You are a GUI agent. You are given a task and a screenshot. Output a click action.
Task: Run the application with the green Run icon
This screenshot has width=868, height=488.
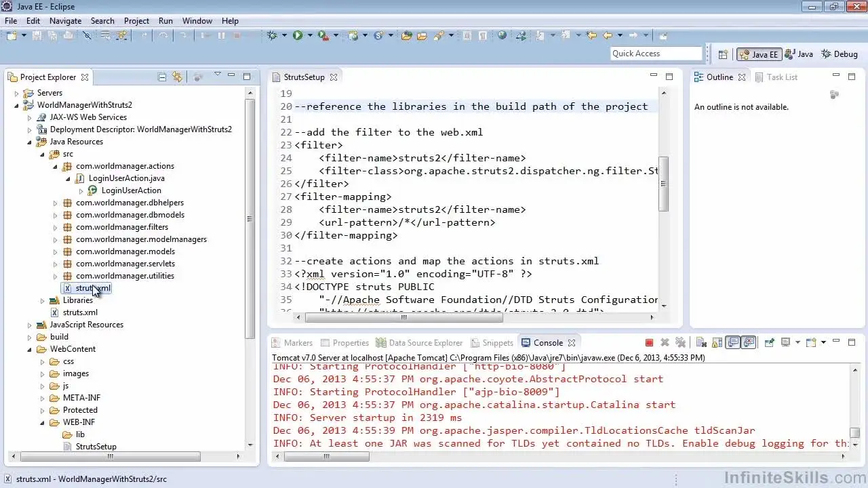point(298,35)
